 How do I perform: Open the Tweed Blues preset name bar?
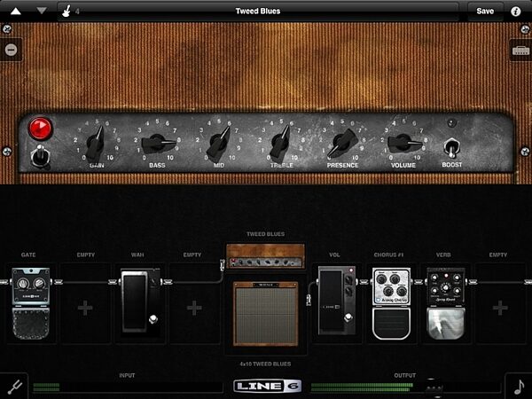[258, 12]
